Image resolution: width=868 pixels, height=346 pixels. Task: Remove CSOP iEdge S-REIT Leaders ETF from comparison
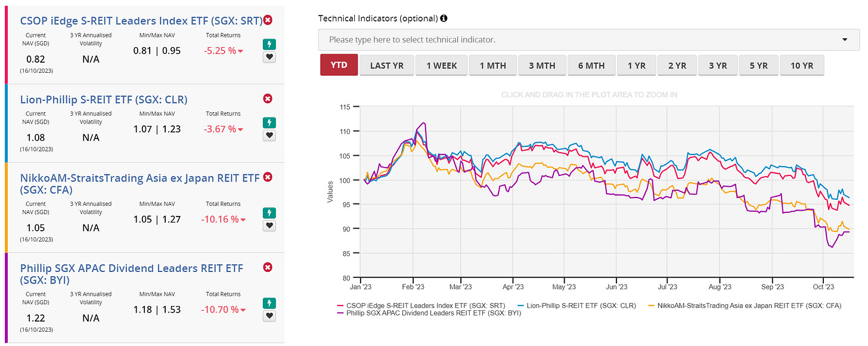click(x=268, y=20)
